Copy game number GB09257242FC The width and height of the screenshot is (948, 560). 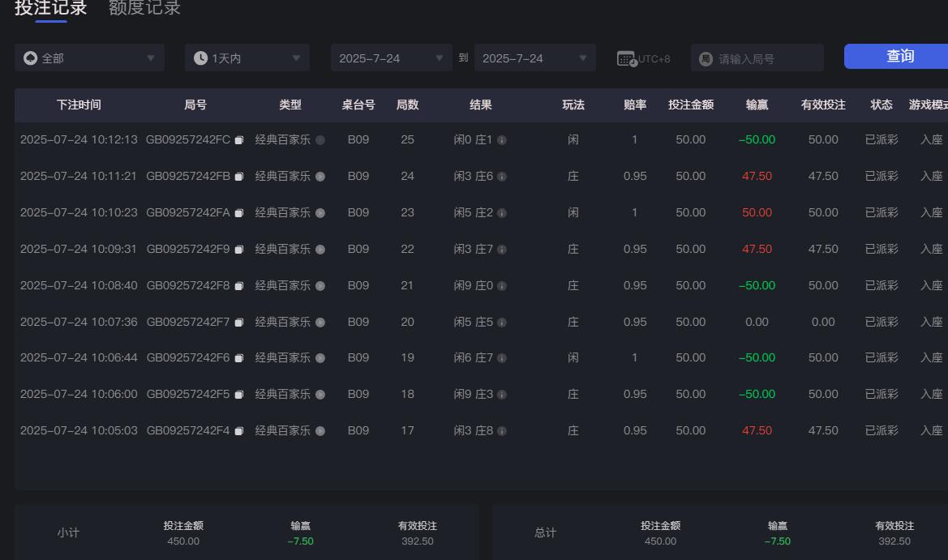pos(238,139)
